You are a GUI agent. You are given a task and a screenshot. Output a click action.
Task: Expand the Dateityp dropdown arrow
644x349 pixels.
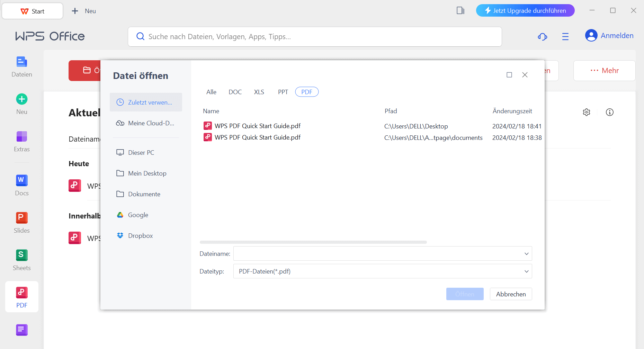(x=526, y=271)
